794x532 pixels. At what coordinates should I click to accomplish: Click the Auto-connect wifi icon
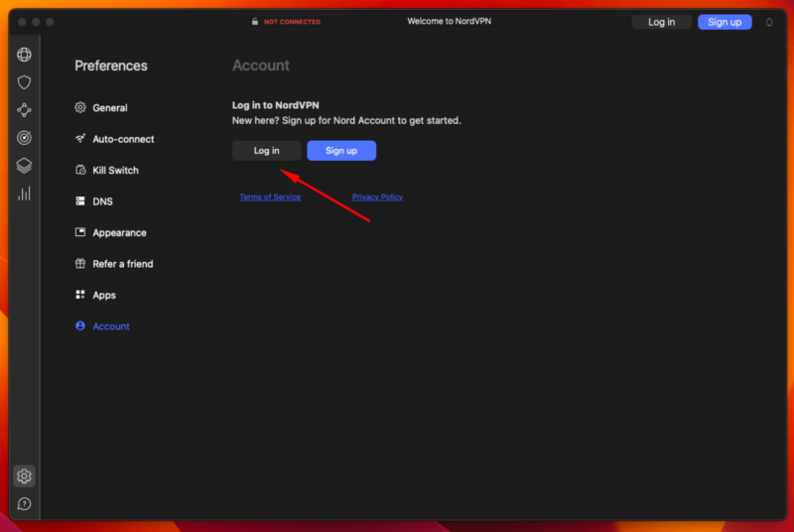pos(80,138)
